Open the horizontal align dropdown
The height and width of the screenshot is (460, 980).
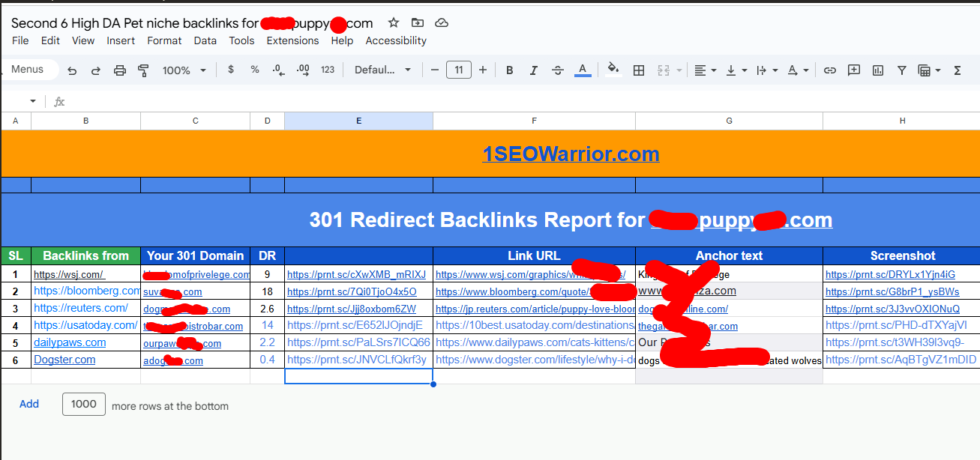705,70
